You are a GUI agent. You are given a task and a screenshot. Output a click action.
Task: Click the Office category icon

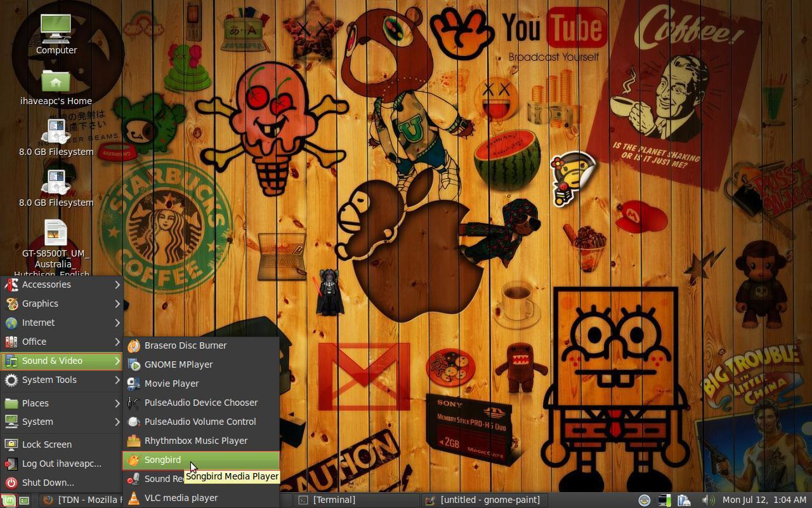point(11,342)
